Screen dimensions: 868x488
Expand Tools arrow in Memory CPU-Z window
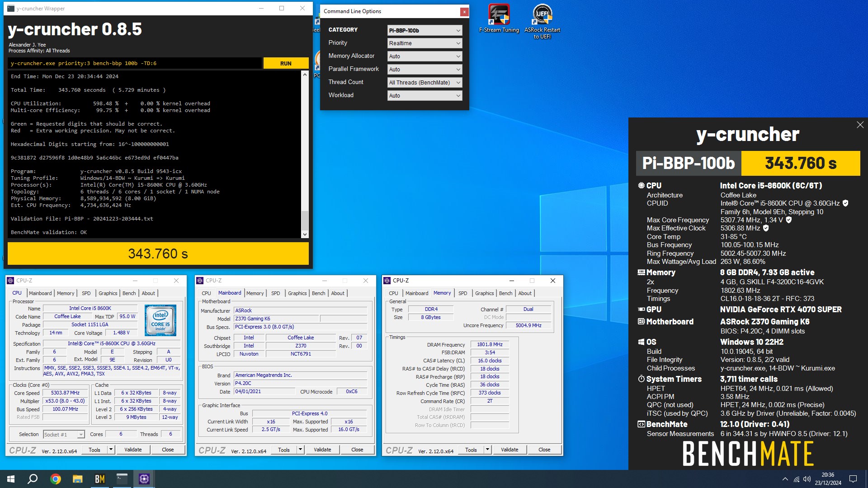pyautogui.click(x=487, y=450)
